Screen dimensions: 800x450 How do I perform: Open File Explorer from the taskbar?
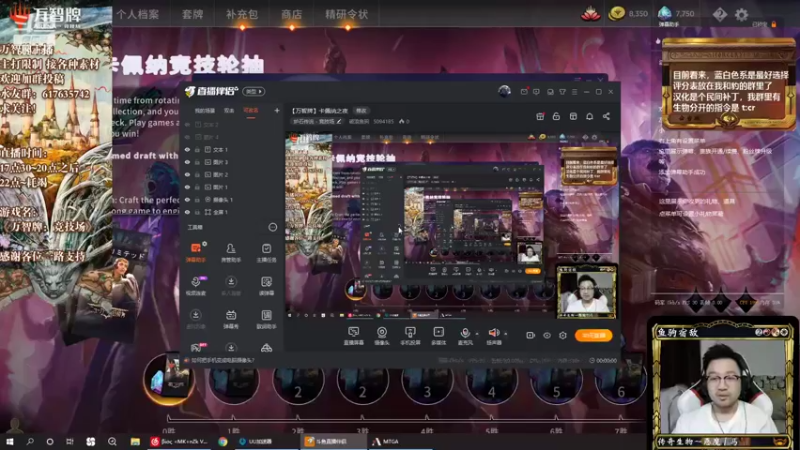135,441
